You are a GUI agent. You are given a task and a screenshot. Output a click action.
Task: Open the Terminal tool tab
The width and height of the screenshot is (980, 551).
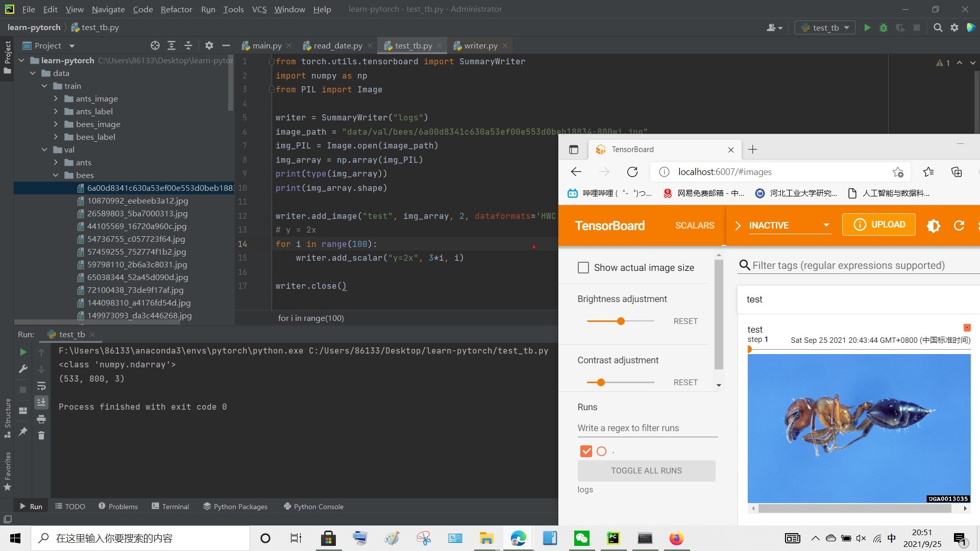[x=170, y=506]
